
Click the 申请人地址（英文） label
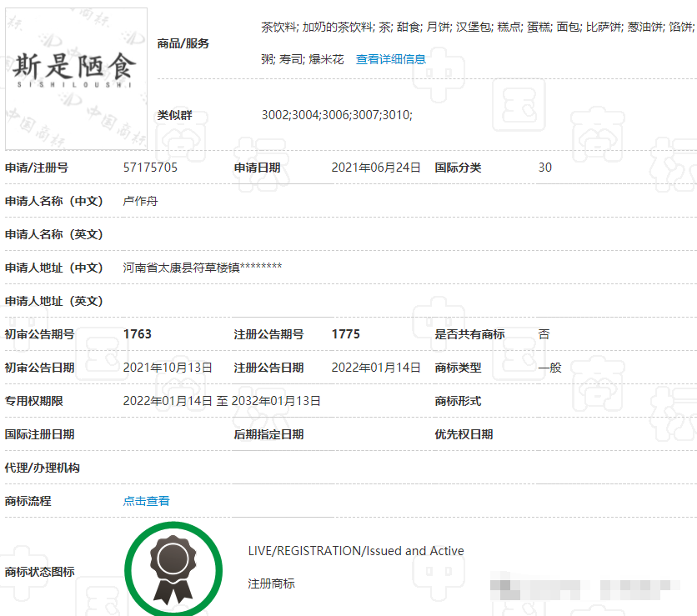[54, 301]
